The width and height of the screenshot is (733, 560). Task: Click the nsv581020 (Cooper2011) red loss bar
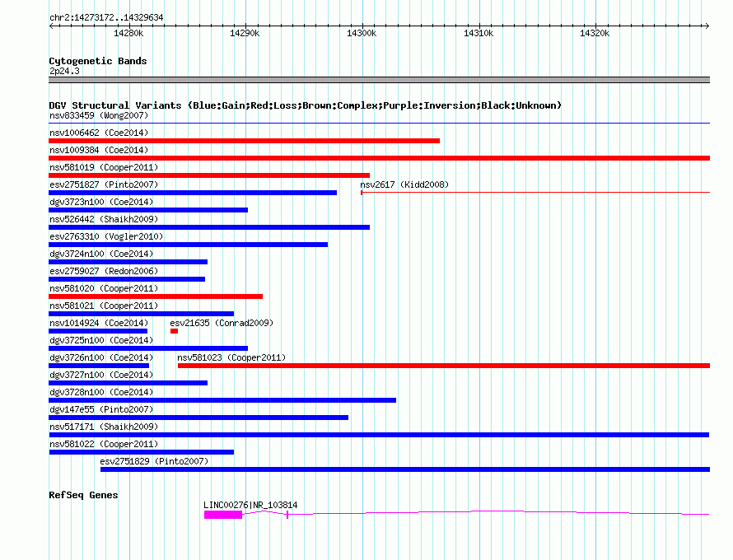156,296
